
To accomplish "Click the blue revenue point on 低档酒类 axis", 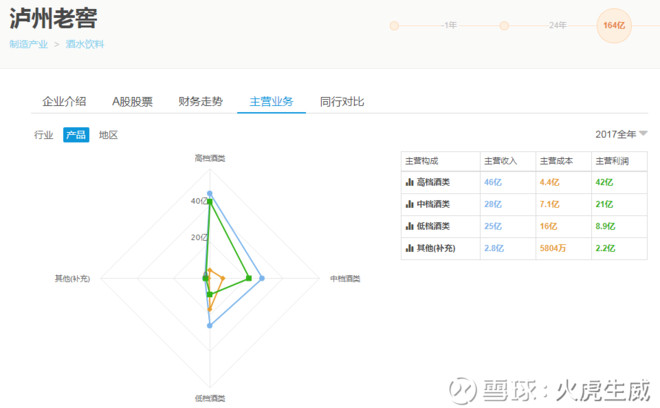I will (x=210, y=325).
